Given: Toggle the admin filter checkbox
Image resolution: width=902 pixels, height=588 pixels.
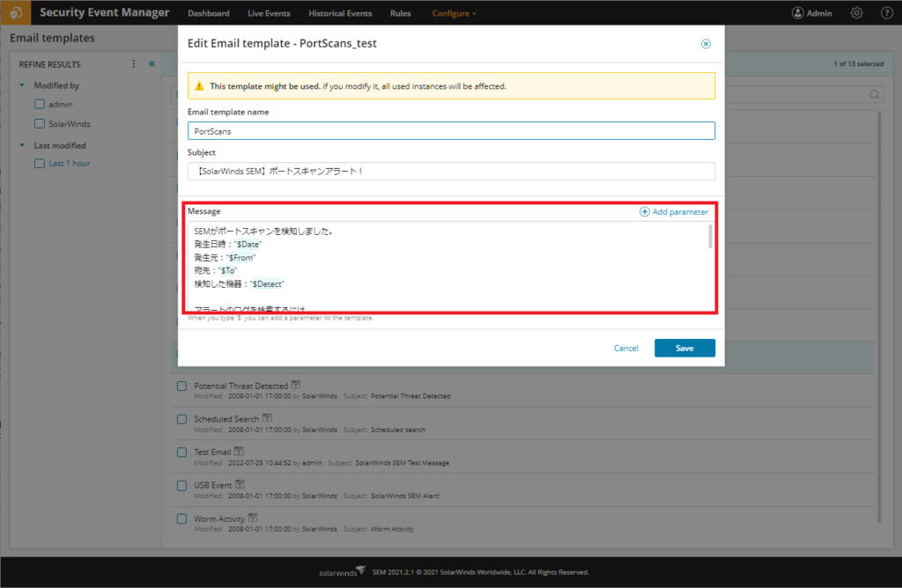Looking at the screenshot, I should [x=39, y=104].
